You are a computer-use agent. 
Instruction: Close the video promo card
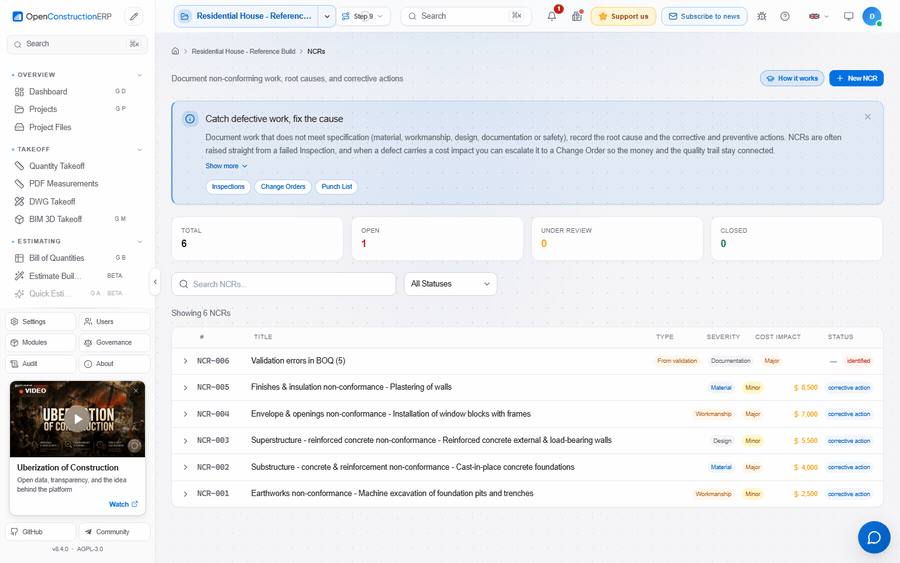(136, 391)
